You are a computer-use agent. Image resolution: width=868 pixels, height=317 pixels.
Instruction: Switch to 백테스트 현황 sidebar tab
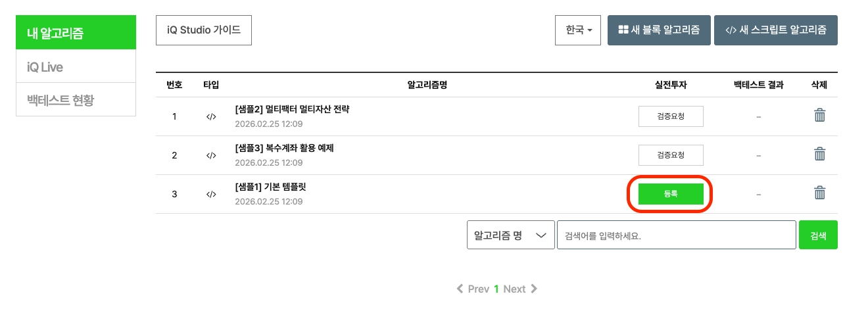(x=76, y=99)
